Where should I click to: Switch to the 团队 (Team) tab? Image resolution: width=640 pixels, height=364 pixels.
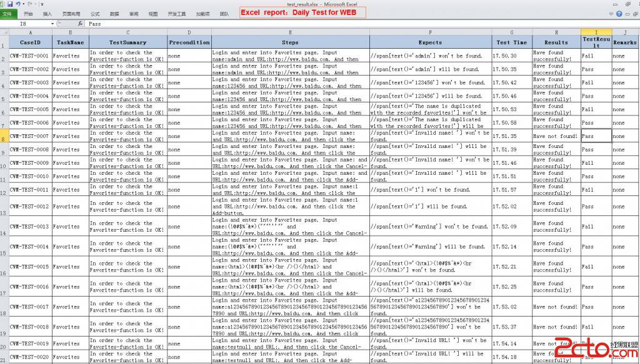(224, 14)
